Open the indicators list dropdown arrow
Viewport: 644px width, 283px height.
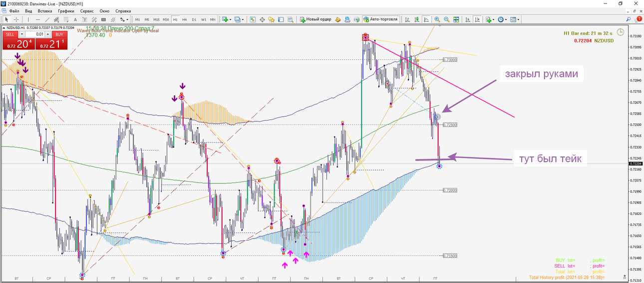click(494, 19)
